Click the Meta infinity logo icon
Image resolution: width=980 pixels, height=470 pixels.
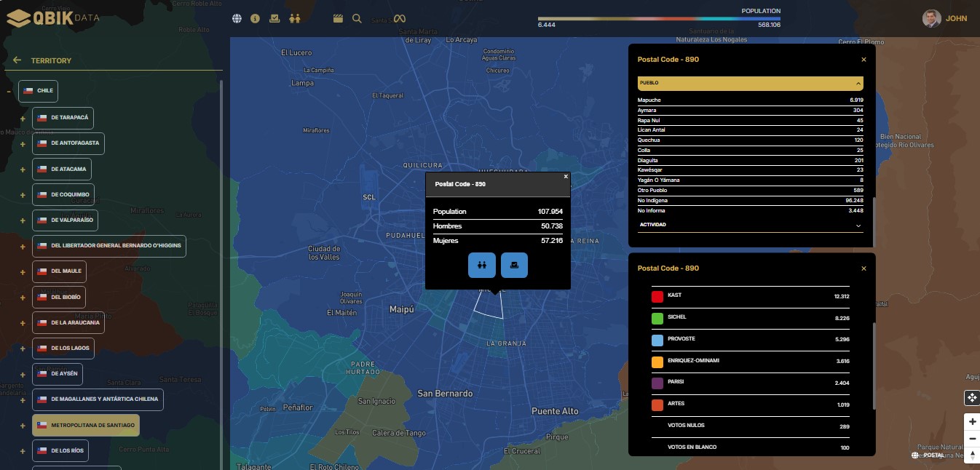pos(399,19)
